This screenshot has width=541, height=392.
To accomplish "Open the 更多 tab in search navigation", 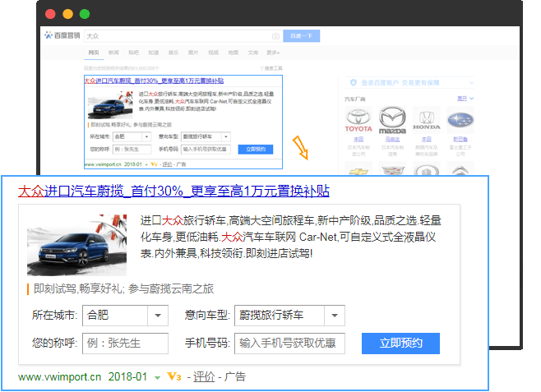I will coord(272,53).
